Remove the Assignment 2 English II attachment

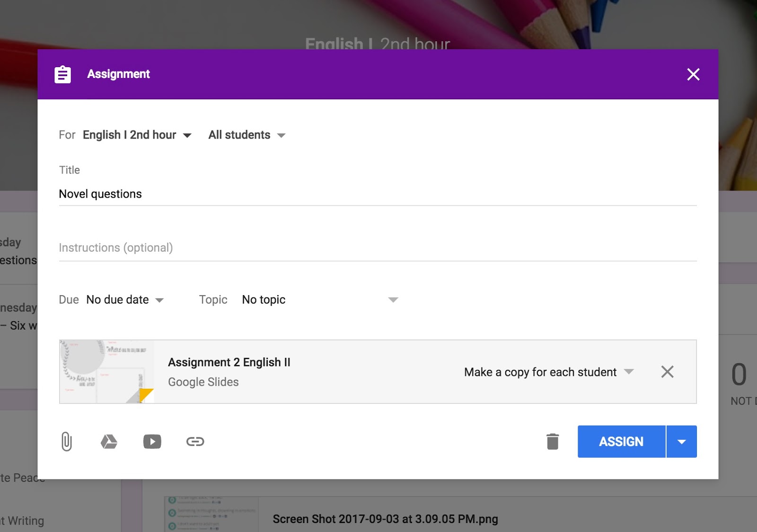pos(668,372)
